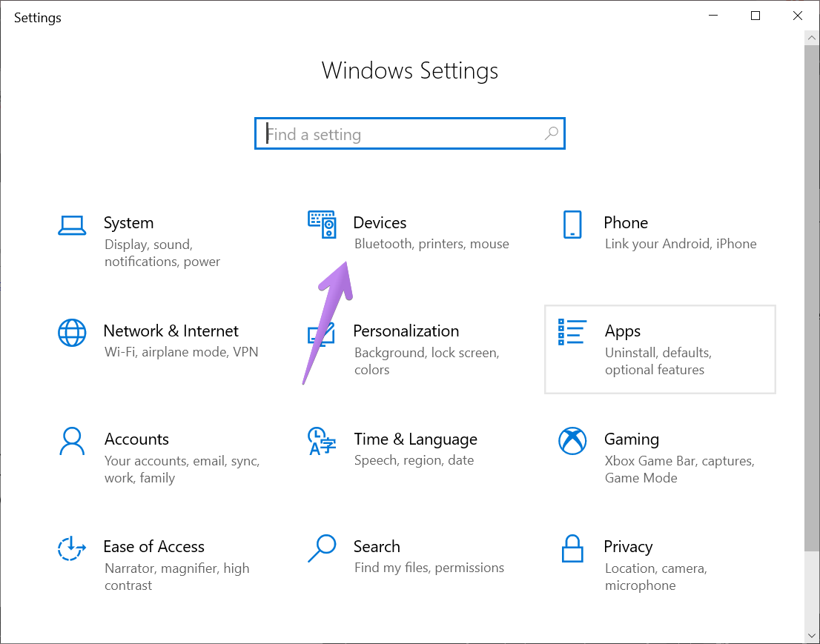Click 'Uninstall, defaults, optional features' description
The width and height of the screenshot is (820, 644).
[x=658, y=361]
